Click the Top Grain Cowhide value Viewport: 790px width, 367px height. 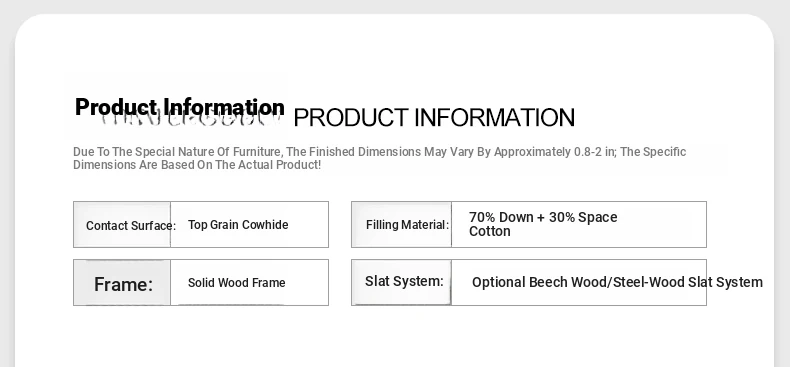(x=238, y=225)
